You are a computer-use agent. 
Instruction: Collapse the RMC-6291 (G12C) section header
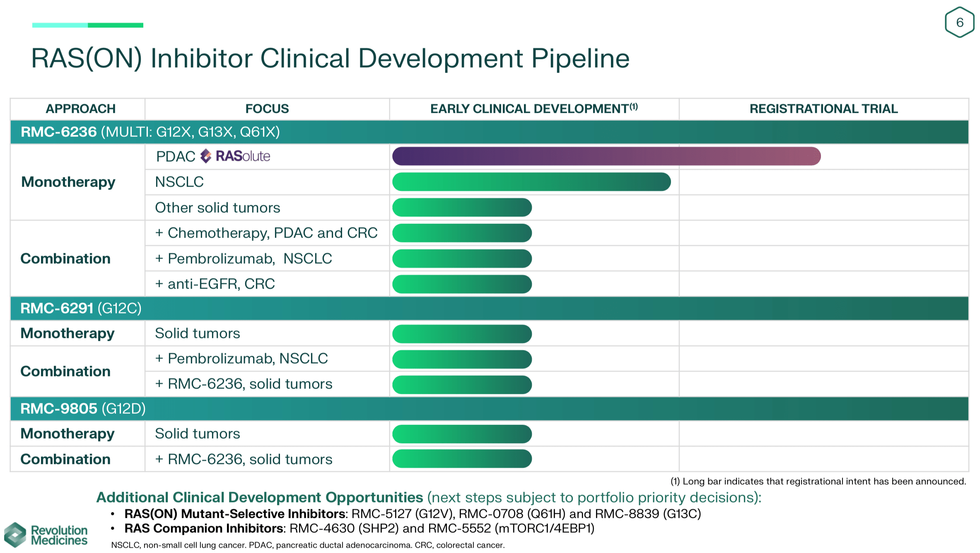pos(82,308)
